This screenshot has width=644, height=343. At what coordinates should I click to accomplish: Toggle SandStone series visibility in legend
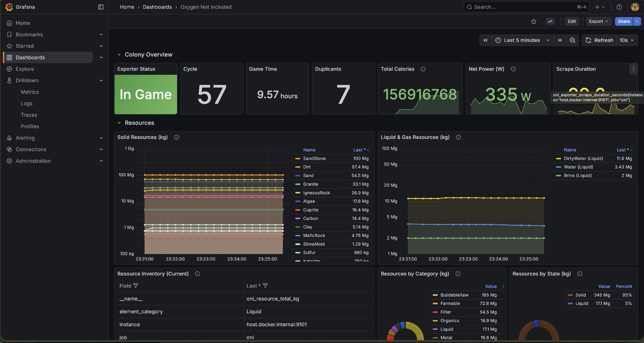tap(314, 159)
